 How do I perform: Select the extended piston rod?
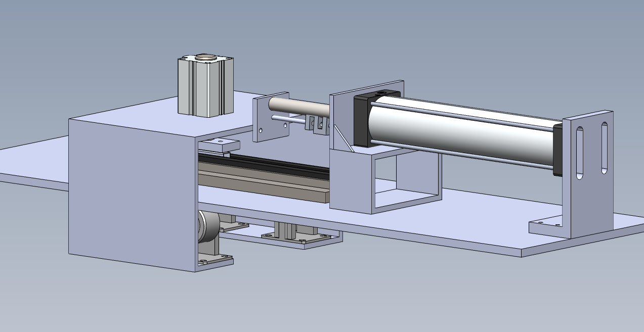pos(298,106)
